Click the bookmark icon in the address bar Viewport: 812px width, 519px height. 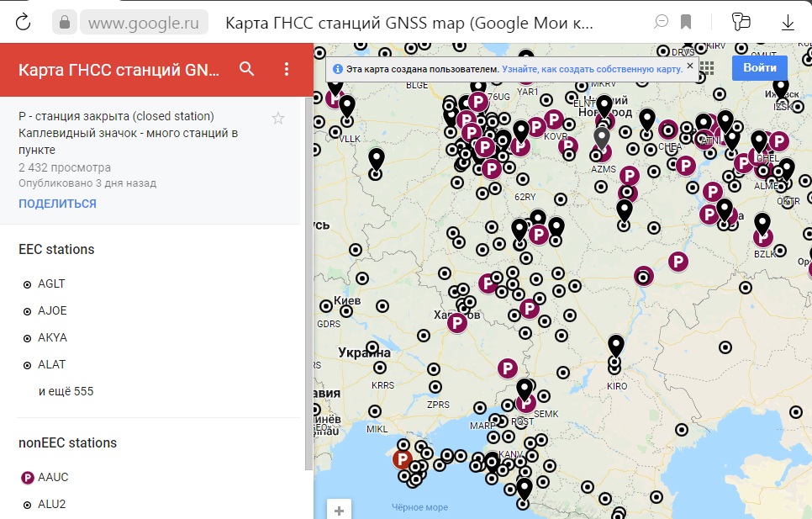(686, 22)
